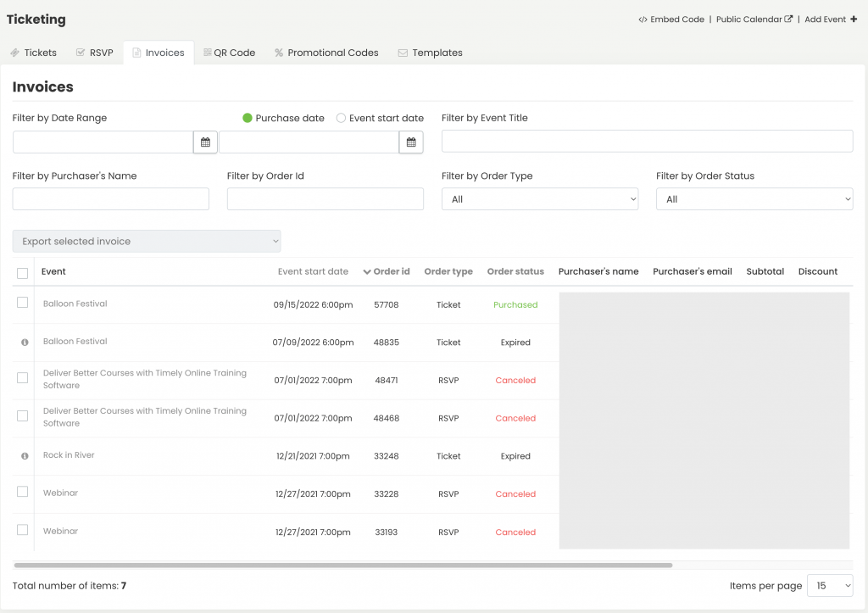Select the Purchase date radio option
This screenshot has height=613, width=868.
point(248,119)
